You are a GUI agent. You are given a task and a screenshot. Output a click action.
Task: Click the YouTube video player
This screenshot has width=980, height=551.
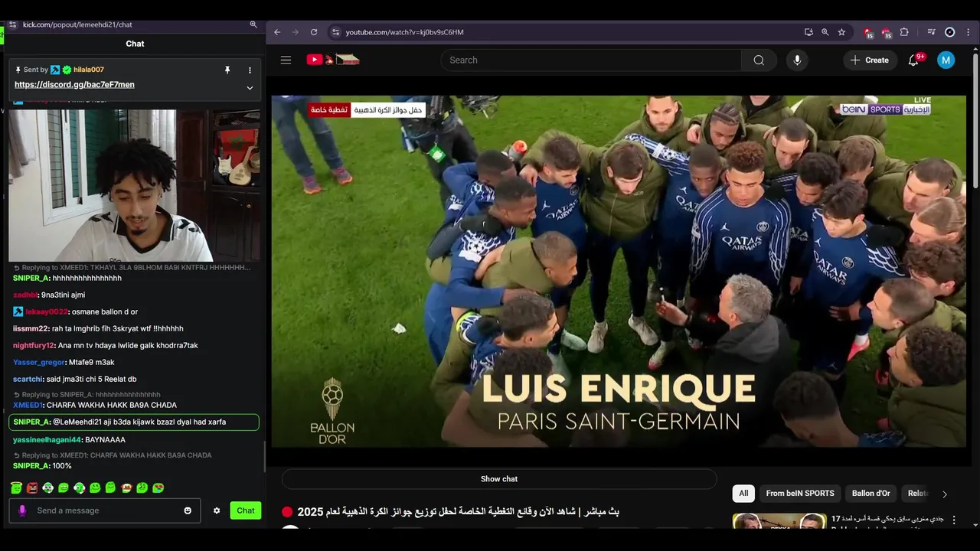coord(618,271)
